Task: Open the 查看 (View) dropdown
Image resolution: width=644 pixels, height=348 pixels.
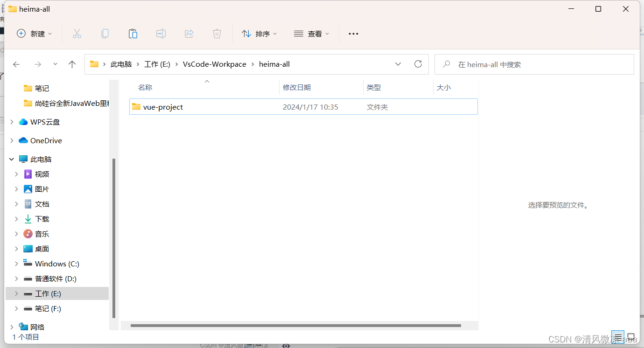Action: 311,34
